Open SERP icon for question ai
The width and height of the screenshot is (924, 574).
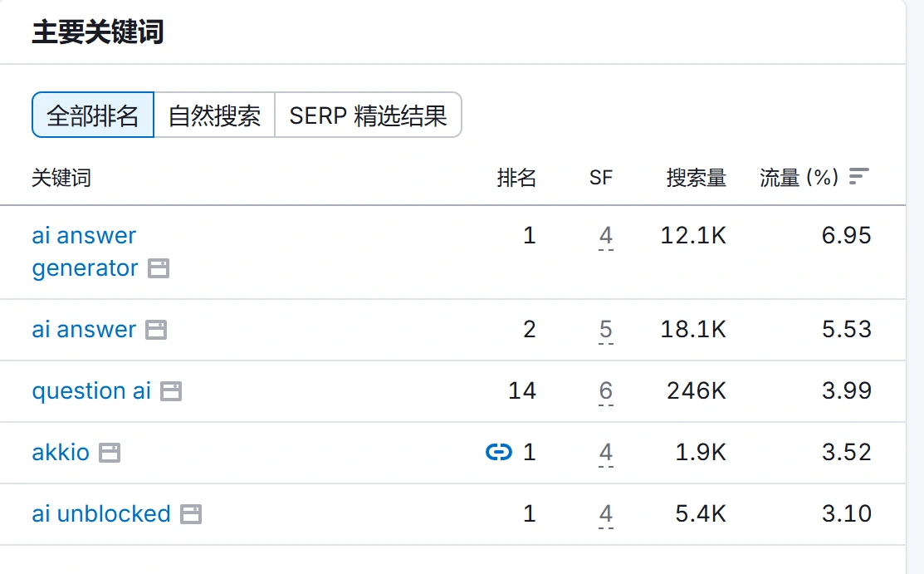(x=171, y=391)
